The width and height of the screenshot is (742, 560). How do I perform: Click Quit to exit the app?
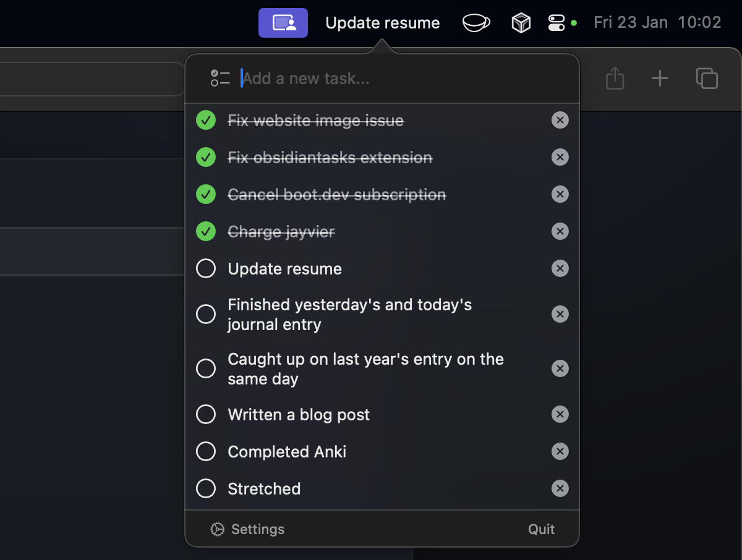click(x=541, y=530)
